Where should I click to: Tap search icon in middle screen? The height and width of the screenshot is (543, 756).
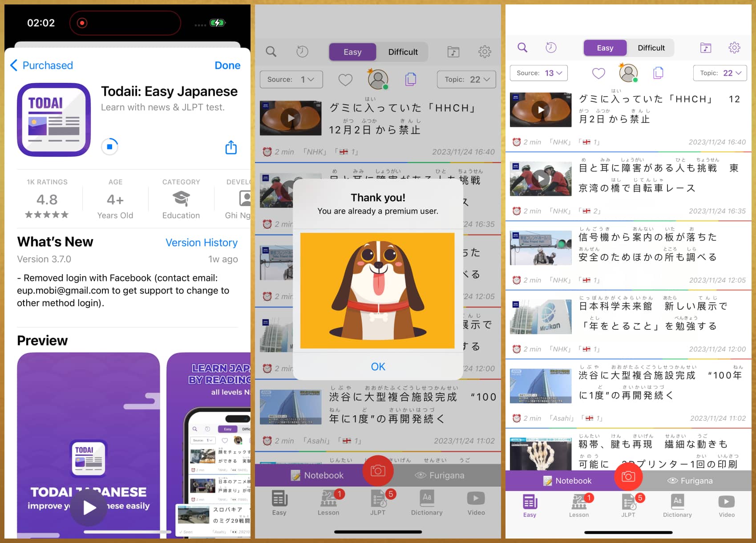click(x=271, y=52)
